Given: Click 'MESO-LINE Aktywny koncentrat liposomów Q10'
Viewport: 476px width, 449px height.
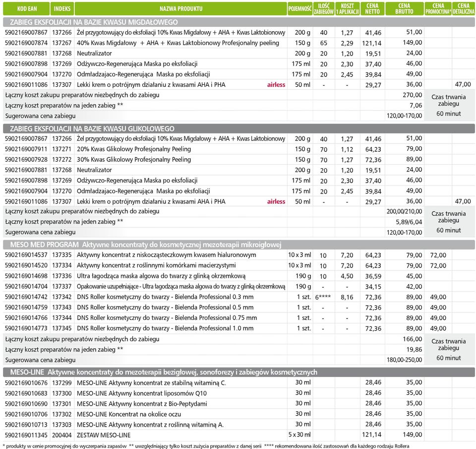Looking at the screenshot, I should click(x=142, y=393).
